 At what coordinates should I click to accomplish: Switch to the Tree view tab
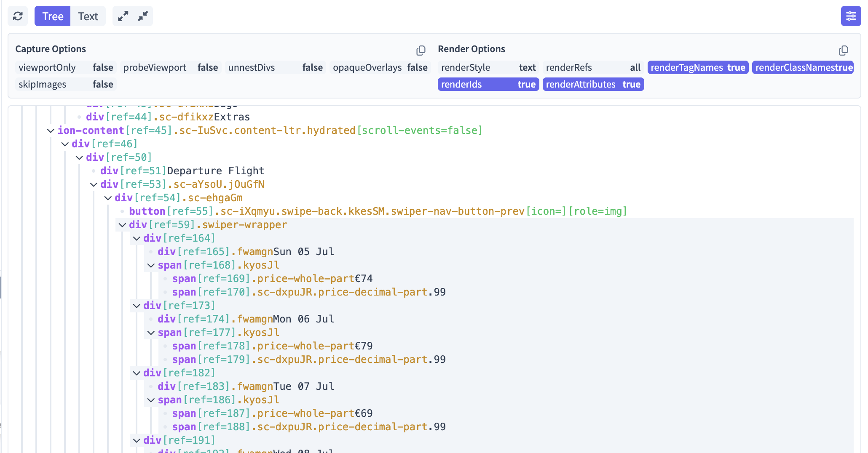53,16
